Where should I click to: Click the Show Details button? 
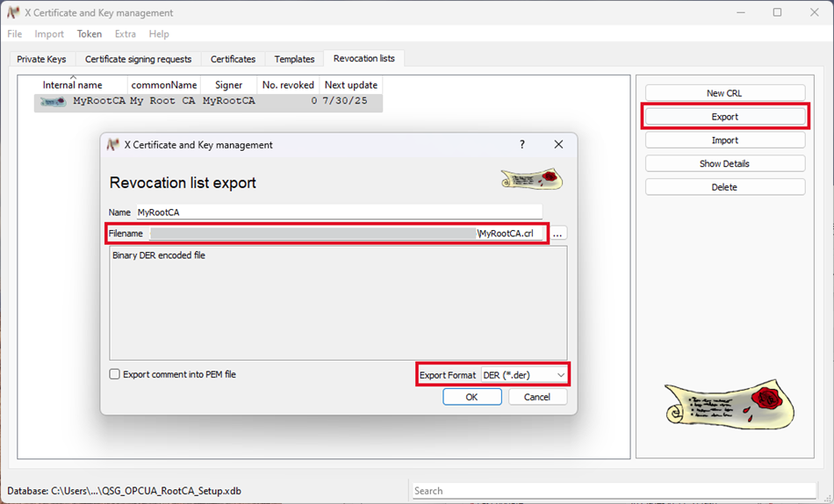coord(724,163)
